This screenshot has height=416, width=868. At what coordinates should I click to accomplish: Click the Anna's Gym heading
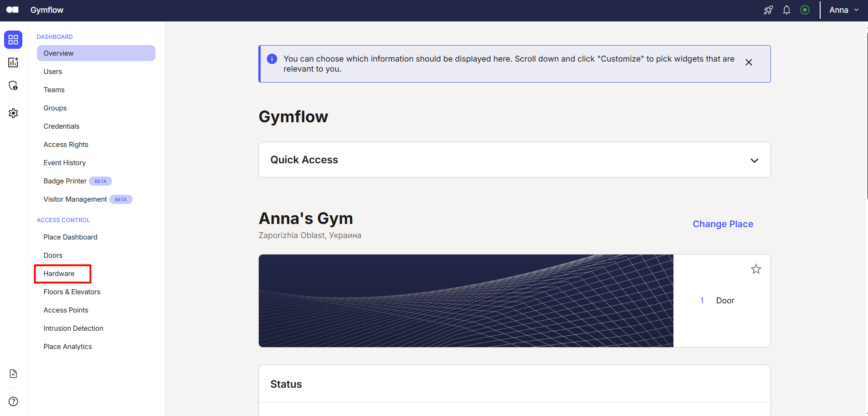[x=306, y=218]
